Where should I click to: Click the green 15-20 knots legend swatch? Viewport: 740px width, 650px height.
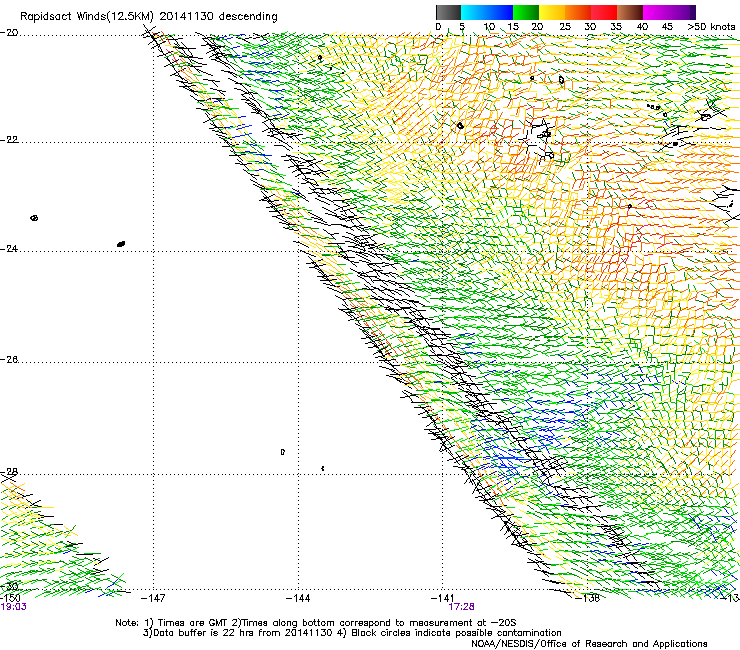pos(526,12)
